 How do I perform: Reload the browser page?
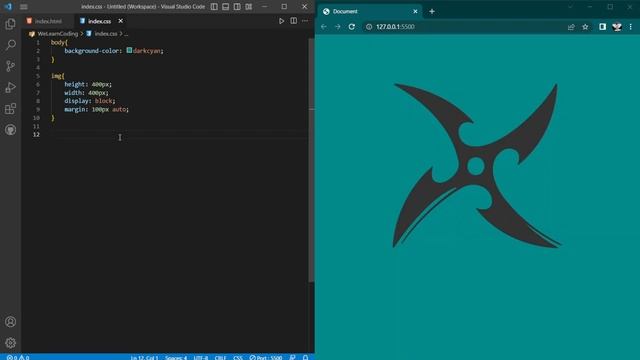[x=351, y=27]
